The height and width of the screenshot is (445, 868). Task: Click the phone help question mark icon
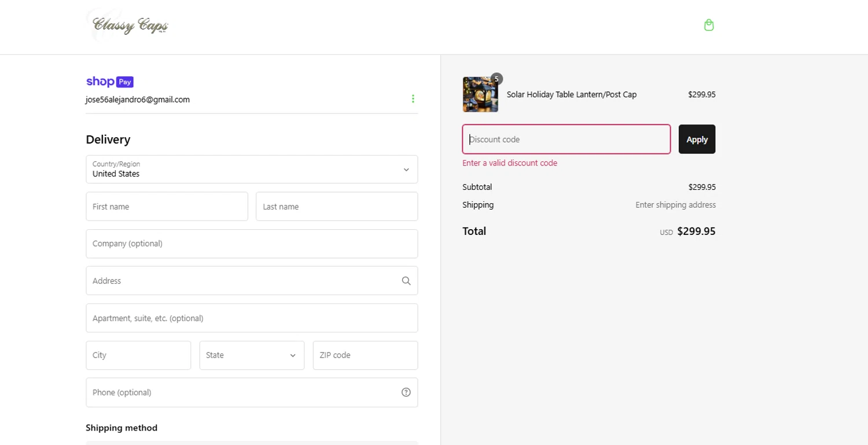[x=406, y=392]
